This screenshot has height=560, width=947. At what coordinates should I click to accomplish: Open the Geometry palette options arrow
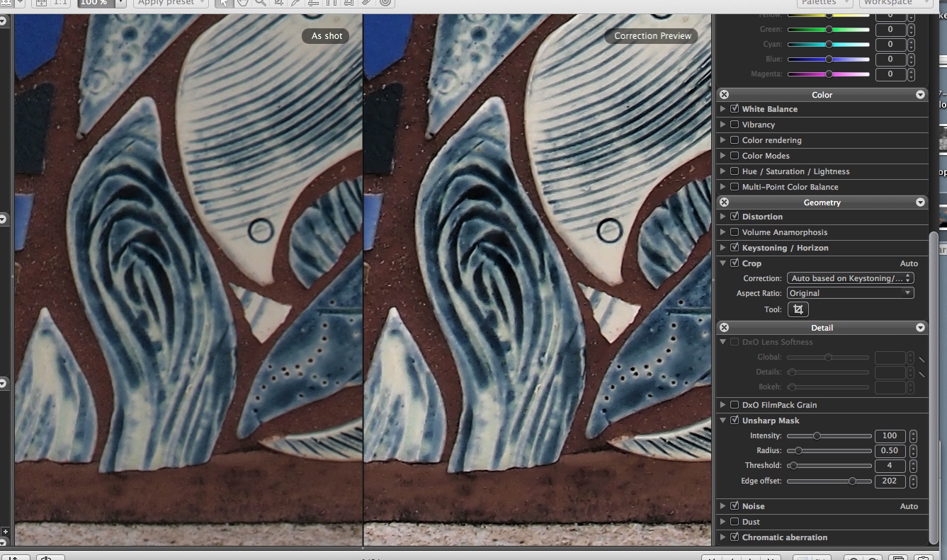920,202
